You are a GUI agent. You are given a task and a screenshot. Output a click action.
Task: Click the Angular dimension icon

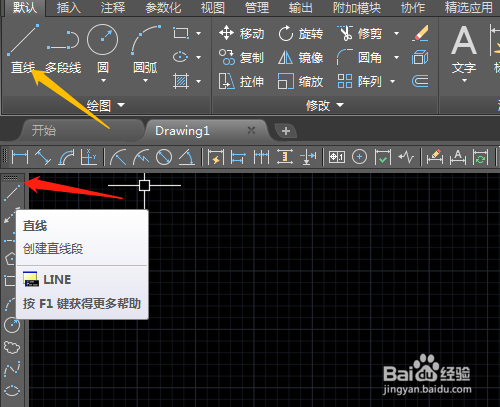187,157
